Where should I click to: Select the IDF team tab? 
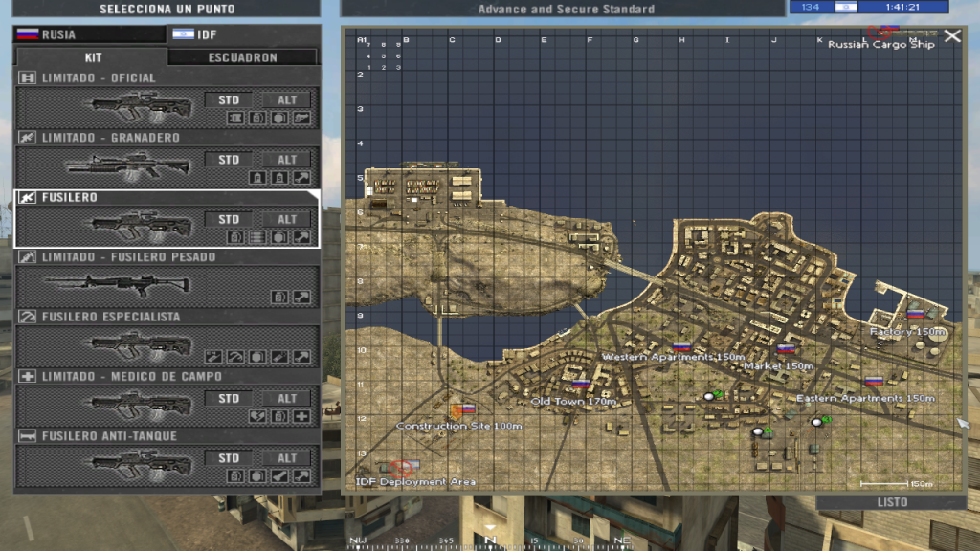(242, 34)
